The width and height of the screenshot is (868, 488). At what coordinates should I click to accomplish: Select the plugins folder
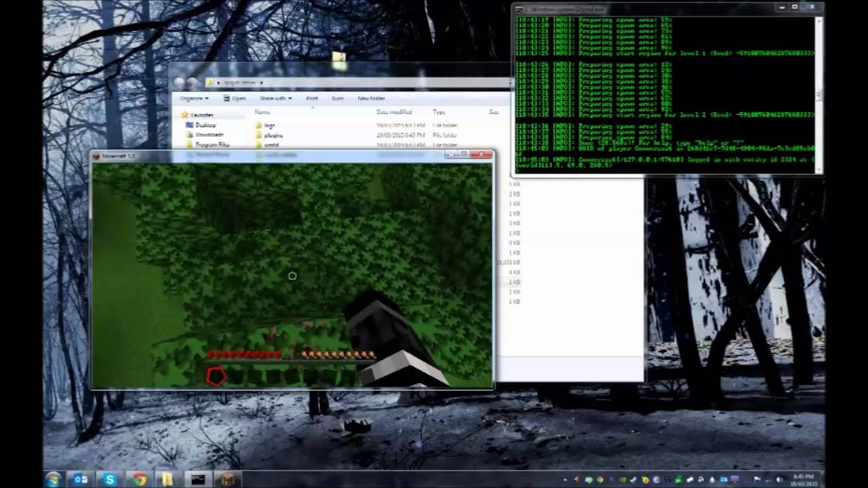[x=269, y=135]
